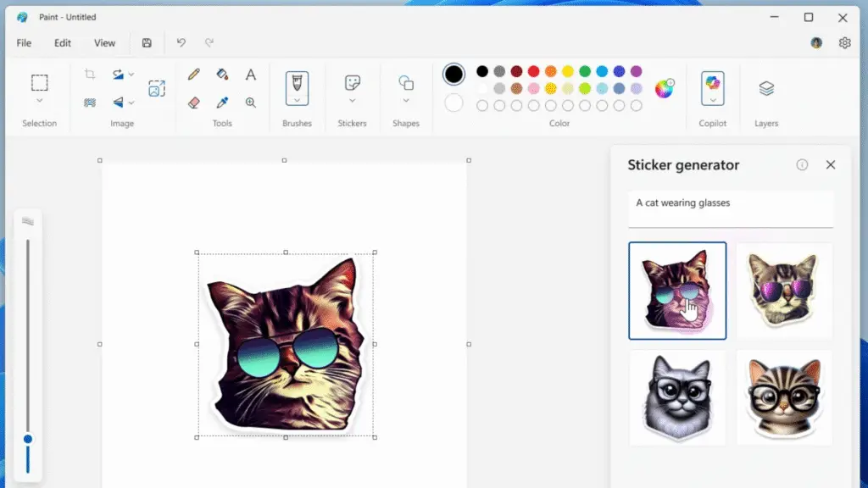
Task: Click the background removal icon
Action: coord(90,103)
